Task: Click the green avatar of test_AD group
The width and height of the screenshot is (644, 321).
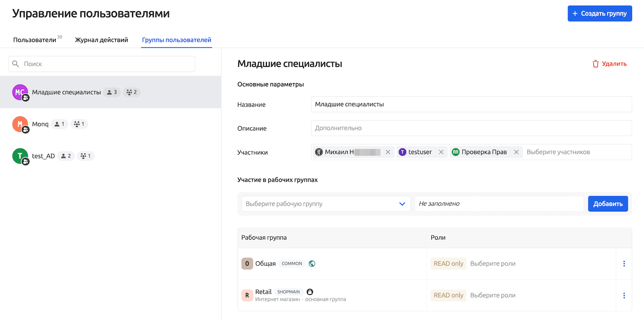Action: pos(20,156)
